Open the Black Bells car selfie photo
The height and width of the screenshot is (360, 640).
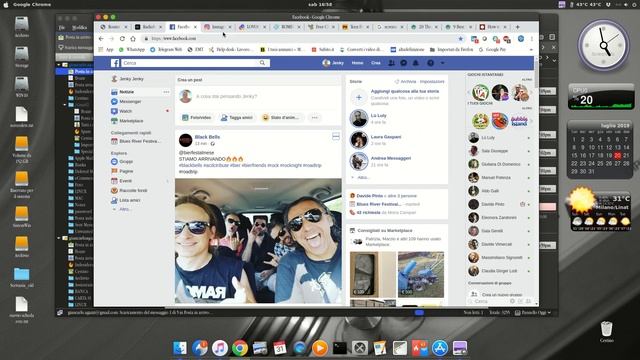pos(258,241)
